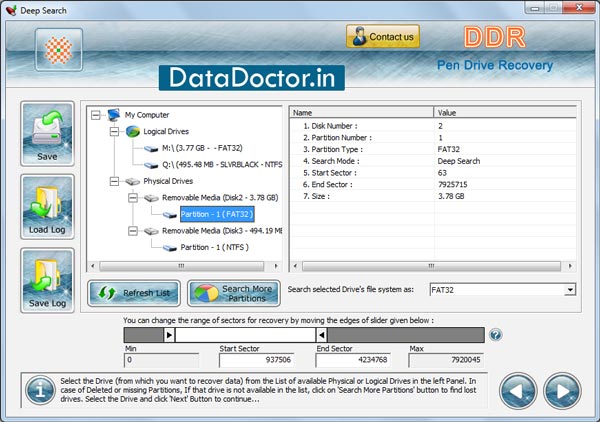The height and width of the screenshot is (422, 600).
Task: Click the Save Log button
Action: tap(47, 280)
